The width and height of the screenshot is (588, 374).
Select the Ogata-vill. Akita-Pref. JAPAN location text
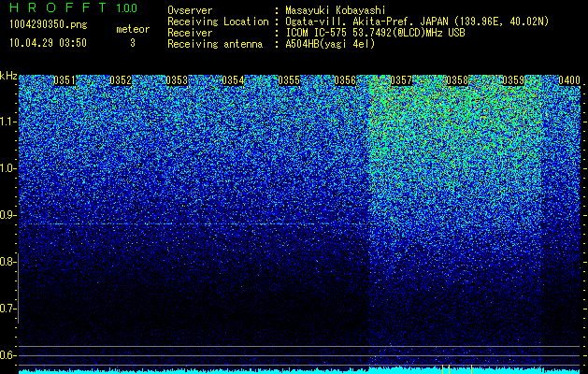(417, 22)
